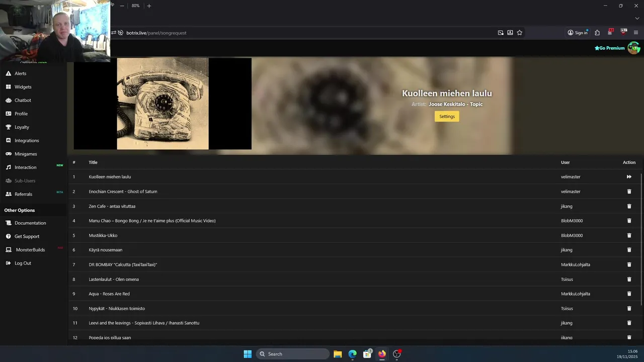Launch Microsoft Edge from taskbar

(353, 354)
